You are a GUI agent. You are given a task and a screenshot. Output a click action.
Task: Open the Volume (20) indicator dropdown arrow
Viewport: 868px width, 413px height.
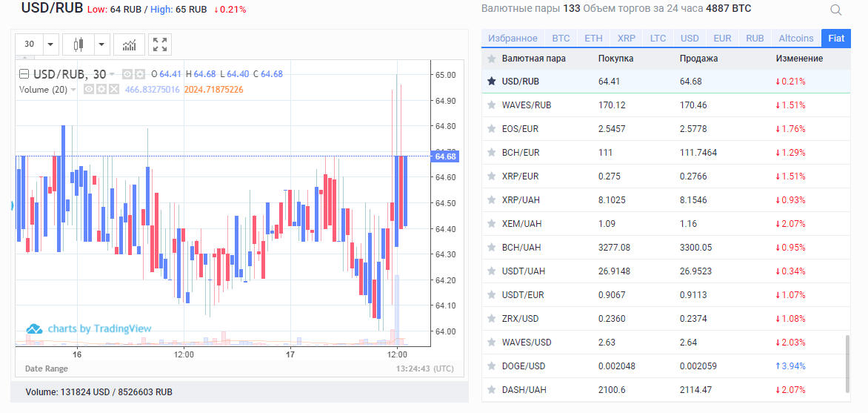click(x=73, y=89)
